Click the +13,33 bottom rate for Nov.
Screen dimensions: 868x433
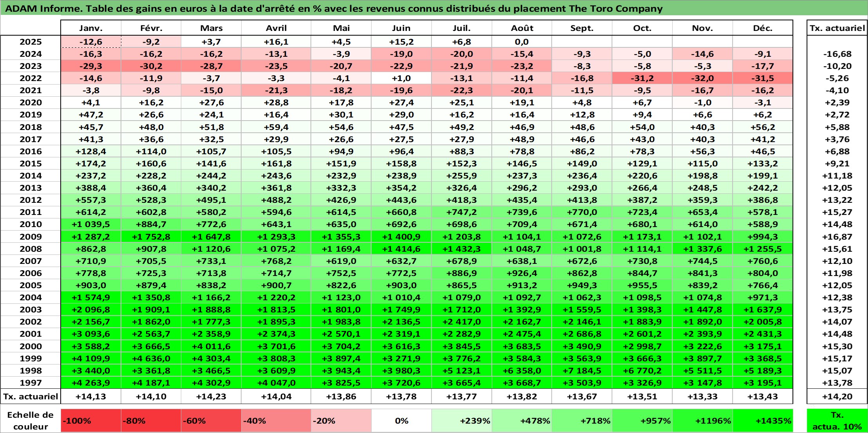[703, 396]
